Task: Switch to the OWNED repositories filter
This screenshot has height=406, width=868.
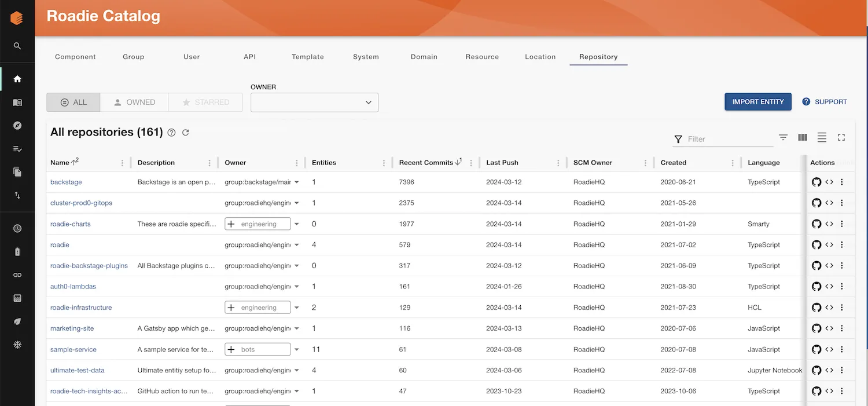Action: pos(134,102)
